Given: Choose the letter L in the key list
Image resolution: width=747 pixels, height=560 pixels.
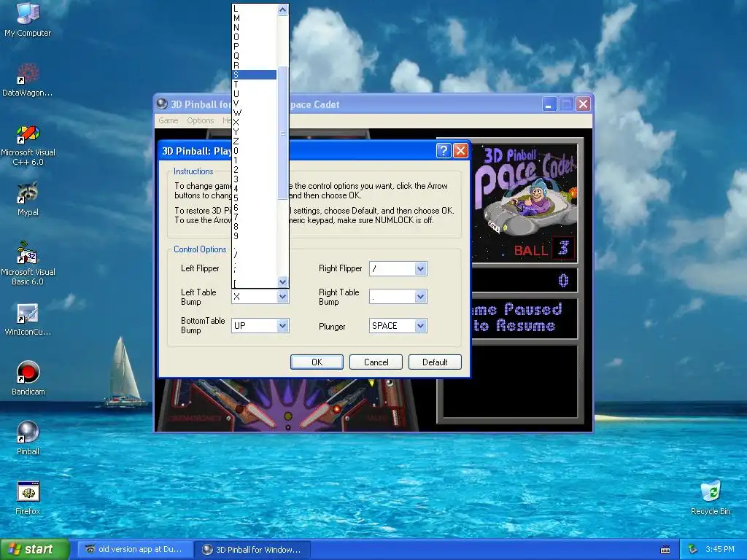Looking at the screenshot, I should [255, 9].
